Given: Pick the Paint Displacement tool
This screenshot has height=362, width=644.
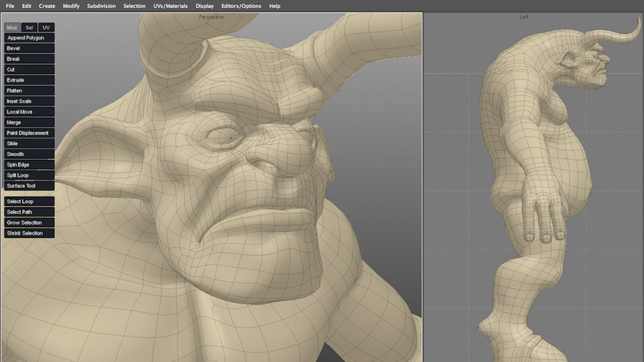Looking at the screenshot, I should click(29, 133).
